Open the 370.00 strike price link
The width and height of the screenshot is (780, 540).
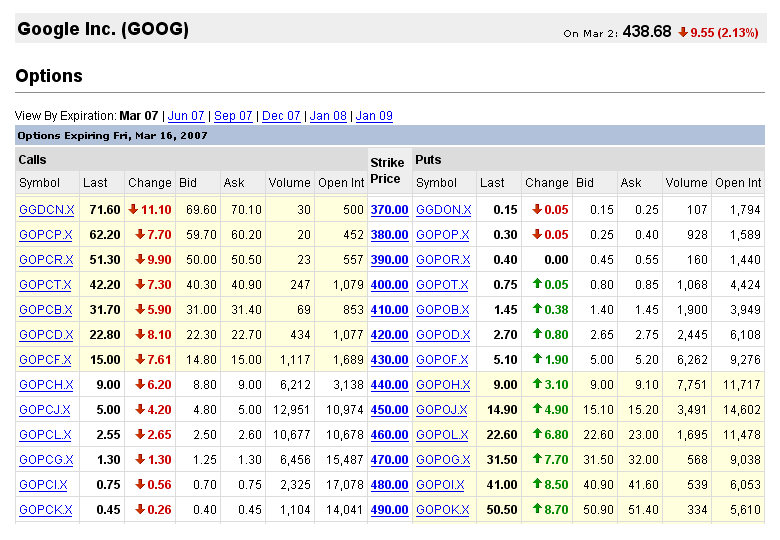390,210
